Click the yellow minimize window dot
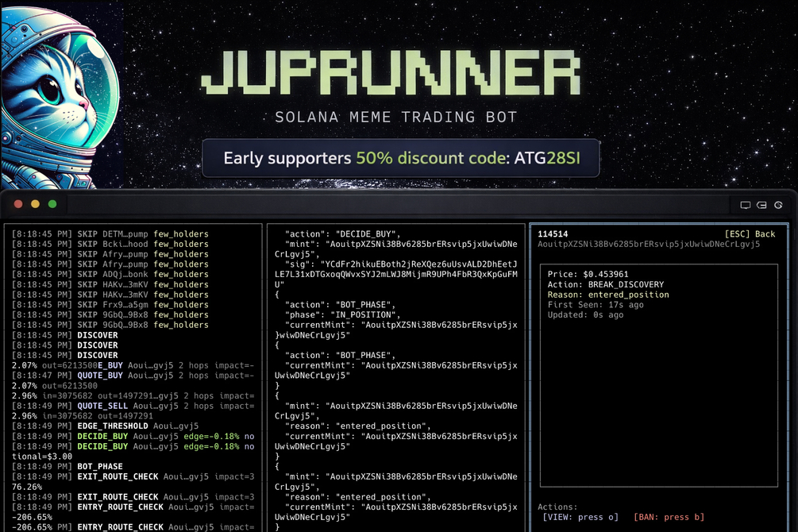Image resolution: width=798 pixels, height=532 pixels. [35, 204]
